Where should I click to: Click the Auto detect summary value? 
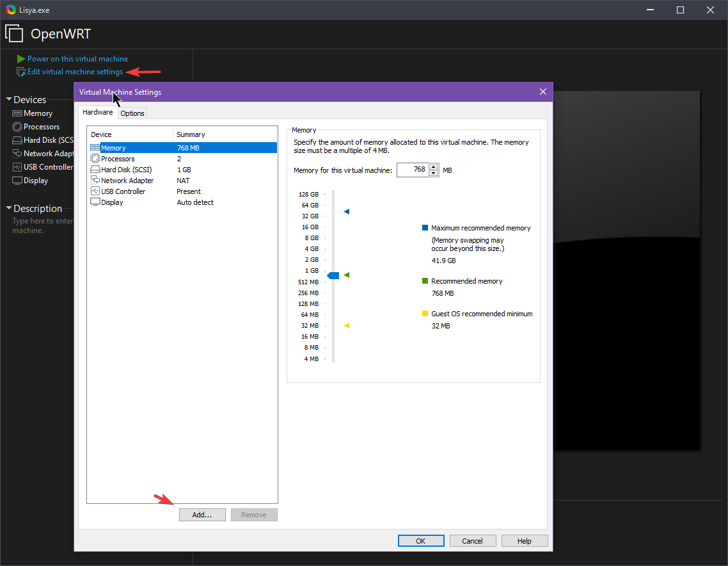click(x=195, y=202)
